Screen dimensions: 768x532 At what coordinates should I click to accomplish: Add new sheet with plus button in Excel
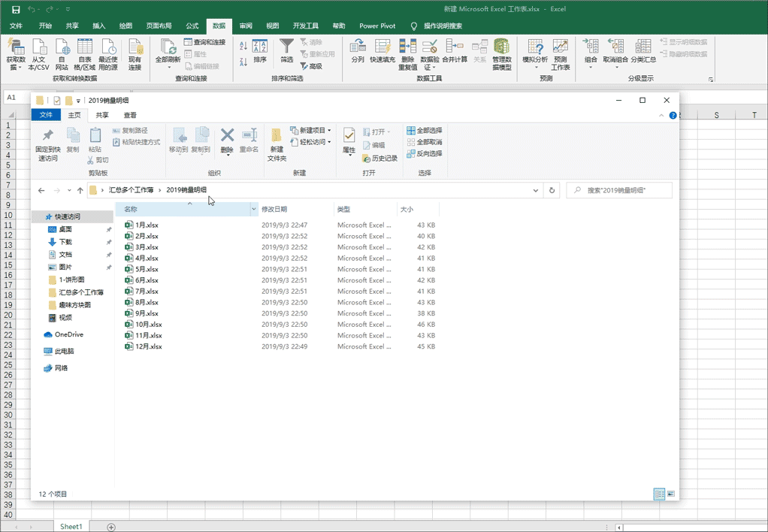111,527
